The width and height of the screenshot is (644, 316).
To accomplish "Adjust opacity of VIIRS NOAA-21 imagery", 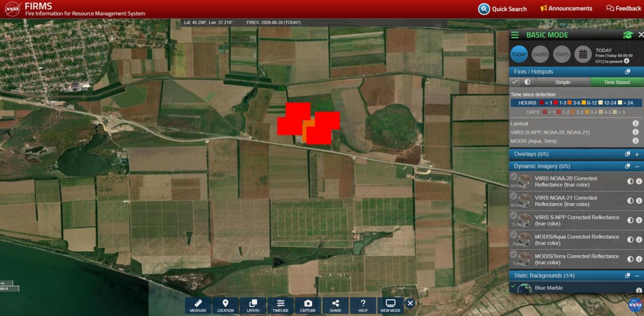I will (630, 201).
